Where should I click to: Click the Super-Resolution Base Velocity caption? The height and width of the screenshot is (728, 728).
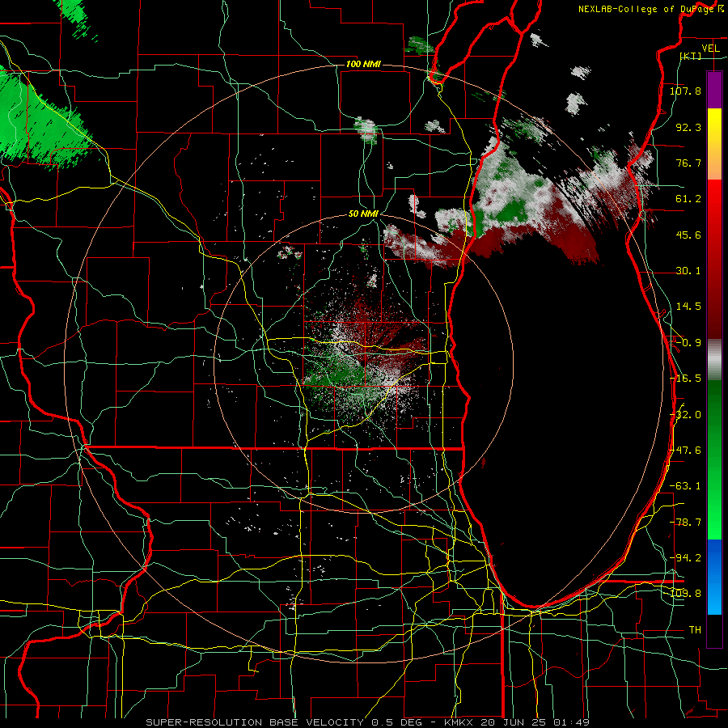click(368, 722)
